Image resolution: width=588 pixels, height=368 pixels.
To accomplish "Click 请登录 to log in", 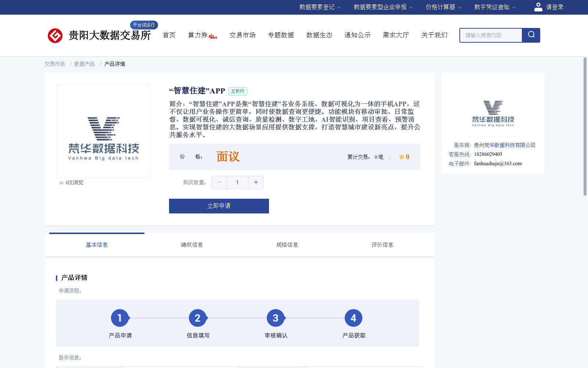I will point(555,7).
